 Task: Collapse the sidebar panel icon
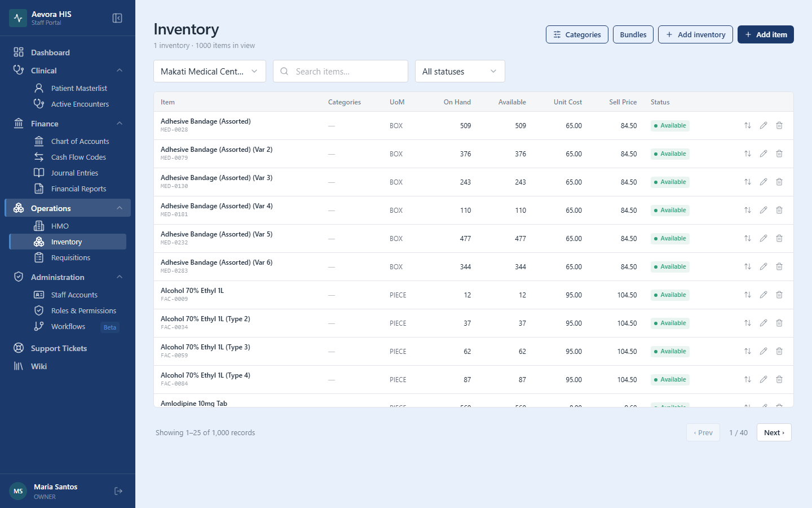pos(117,18)
